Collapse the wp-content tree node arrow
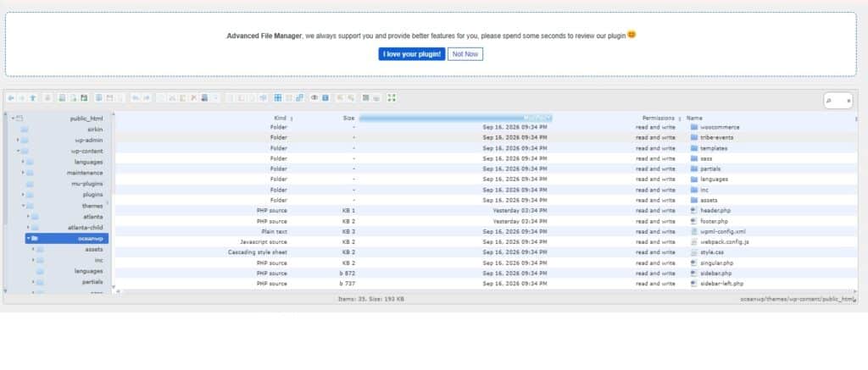868x370 pixels. [18, 151]
